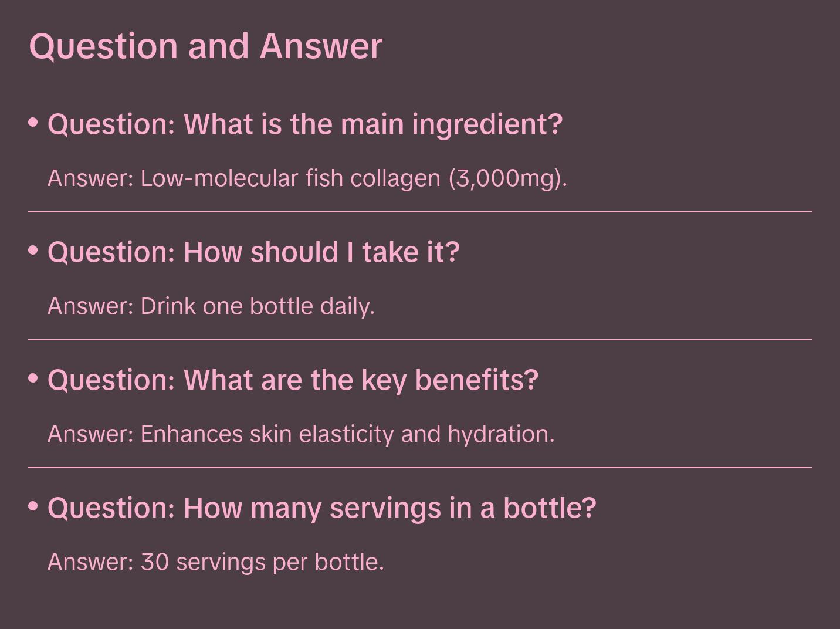Screen dimensions: 840x629
Task: Click the bullet beside the servings question
Action: 33,506
